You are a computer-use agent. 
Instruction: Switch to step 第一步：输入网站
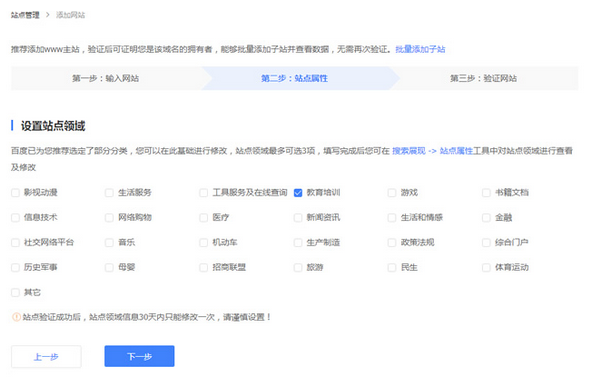(x=106, y=78)
